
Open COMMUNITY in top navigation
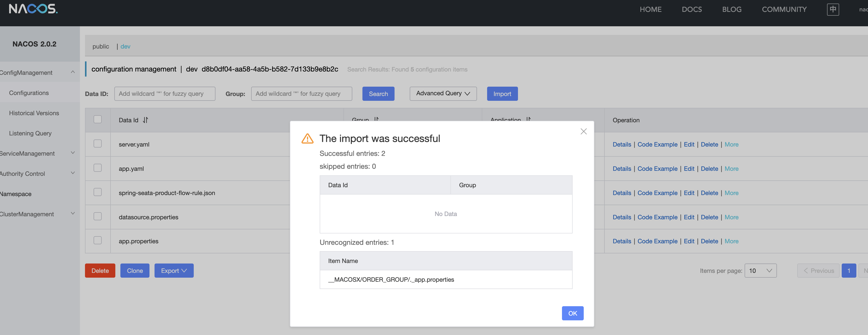784,9
